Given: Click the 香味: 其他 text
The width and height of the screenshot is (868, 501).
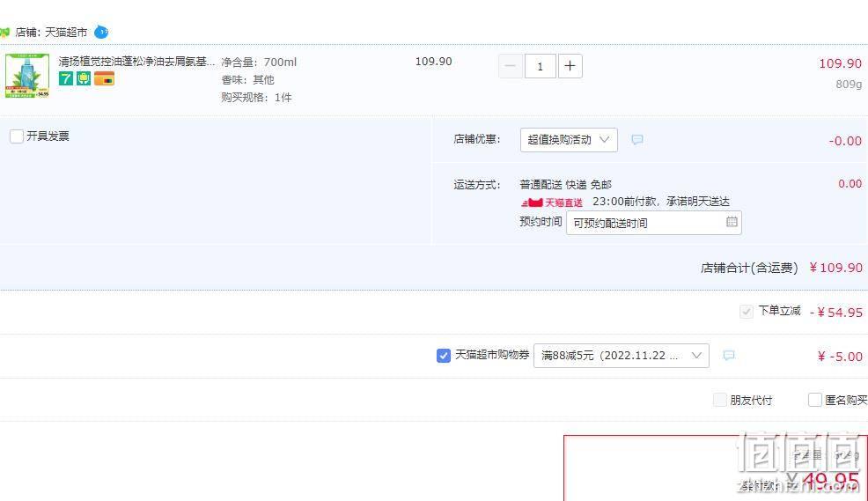Looking at the screenshot, I should [247, 80].
